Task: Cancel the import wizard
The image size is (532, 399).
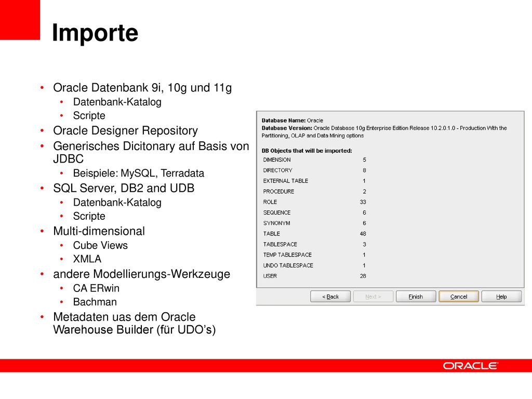Action: pos(458,297)
